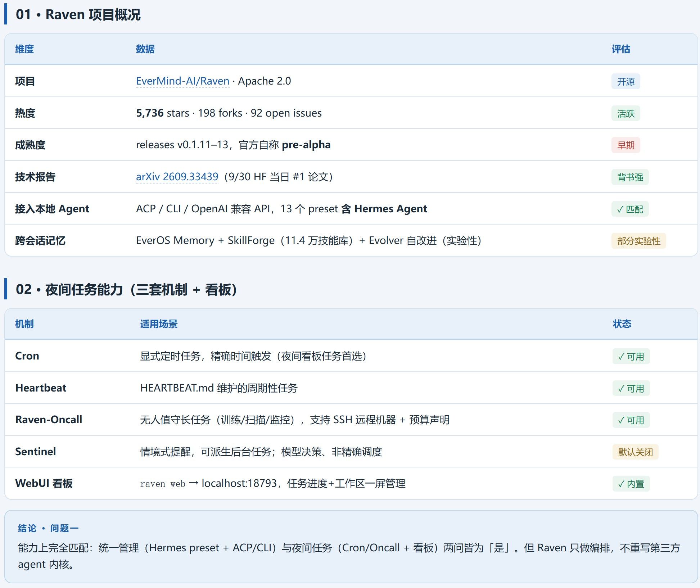Click the 显式定时任务 Cron description
Screen dimensions: 700x588
tap(253, 356)
